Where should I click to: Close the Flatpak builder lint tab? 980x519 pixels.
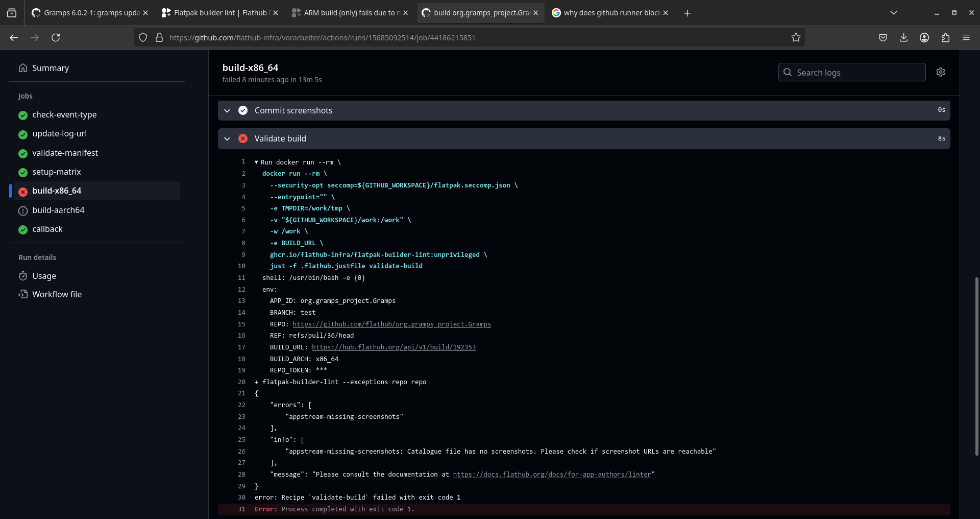coord(276,13)
